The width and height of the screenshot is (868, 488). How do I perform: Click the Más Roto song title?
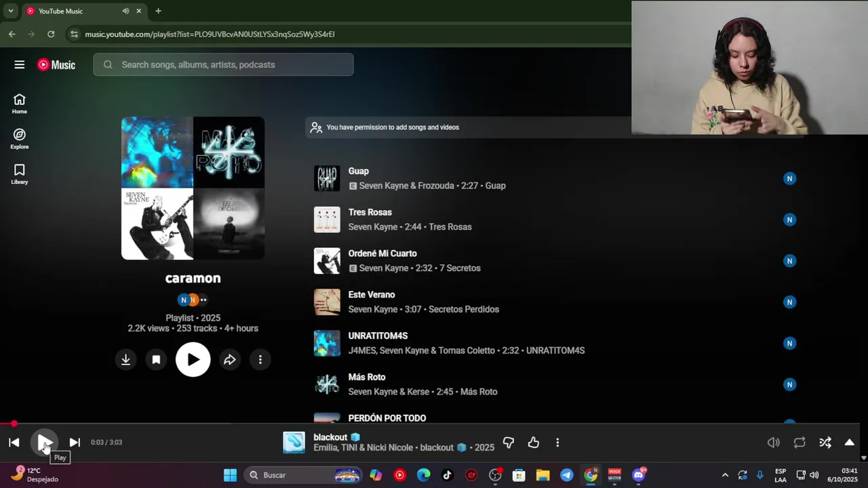coord(367,378)
